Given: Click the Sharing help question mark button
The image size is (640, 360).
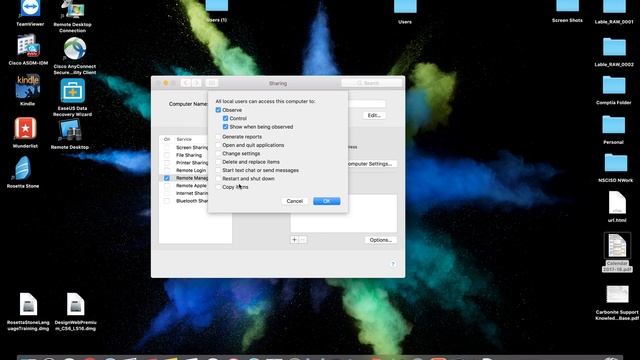Looking at the screenshot, I should point(393,264).
